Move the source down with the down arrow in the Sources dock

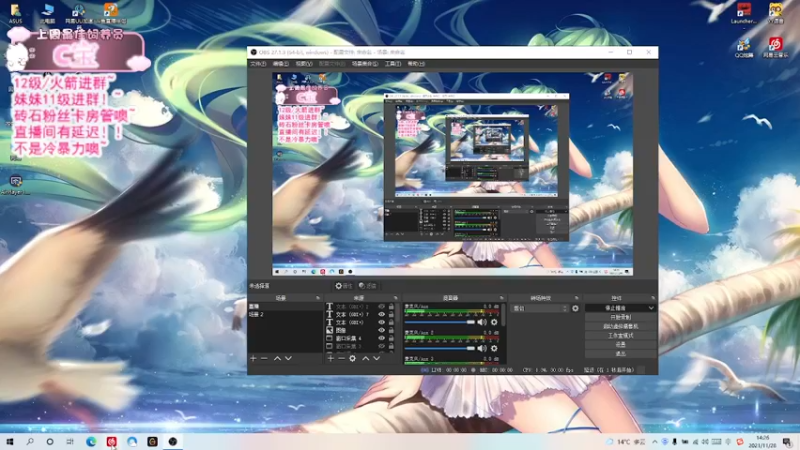377,359
